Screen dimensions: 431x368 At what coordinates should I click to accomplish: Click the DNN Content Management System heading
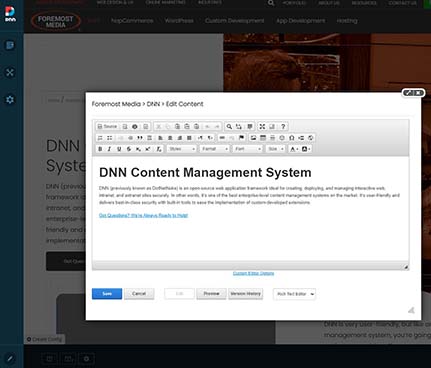(205, 172)
